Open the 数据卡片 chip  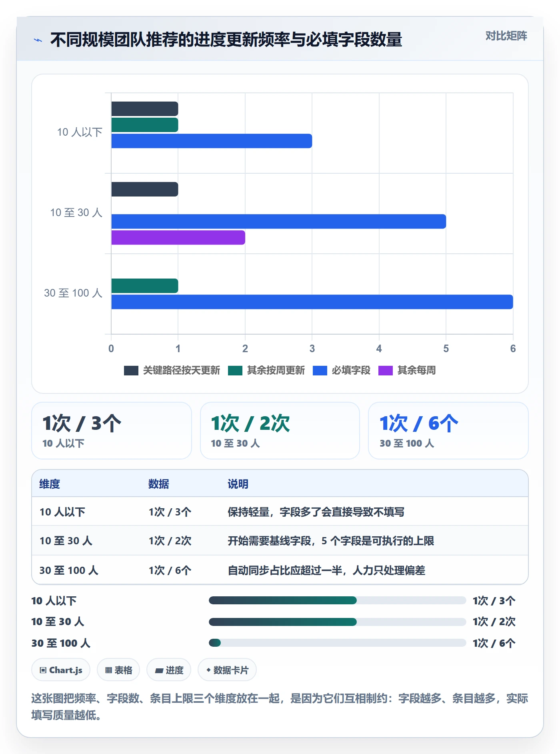click(227, 670)
